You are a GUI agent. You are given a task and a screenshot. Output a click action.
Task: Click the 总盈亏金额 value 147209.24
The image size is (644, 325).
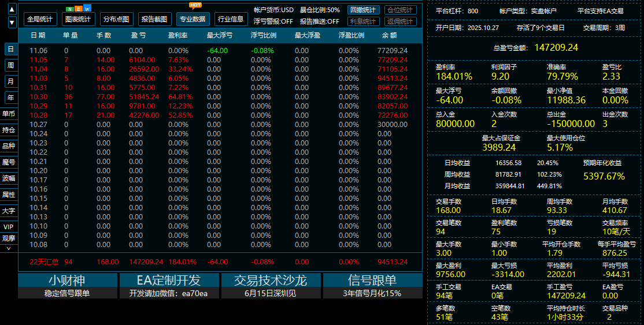pos(556,47)
